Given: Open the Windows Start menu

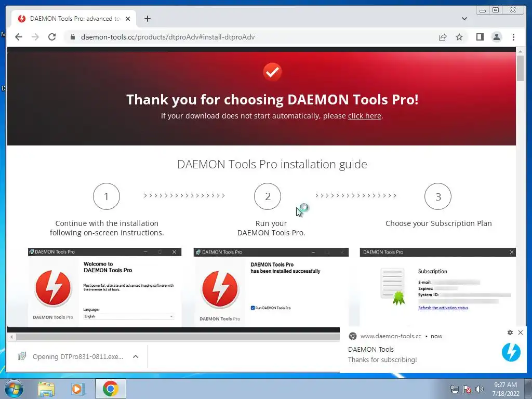Looking at the screenshot, I should 14,389.
